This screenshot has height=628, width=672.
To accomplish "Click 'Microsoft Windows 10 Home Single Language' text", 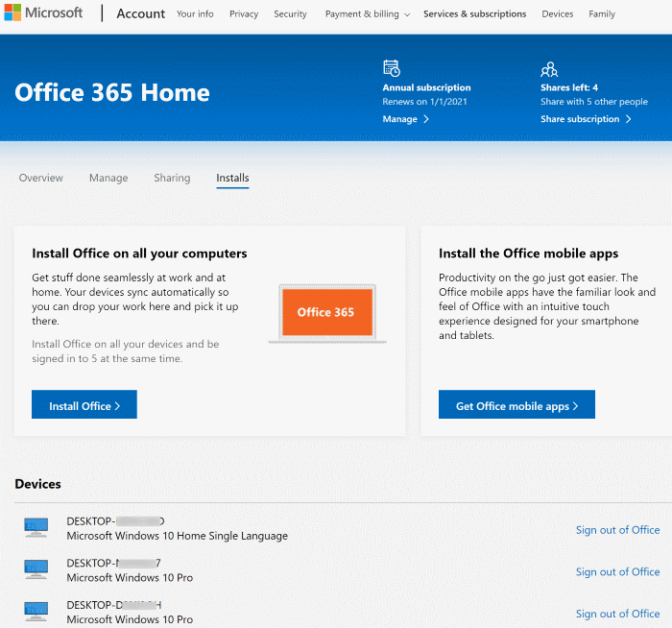I will click(x=177, y=536).
